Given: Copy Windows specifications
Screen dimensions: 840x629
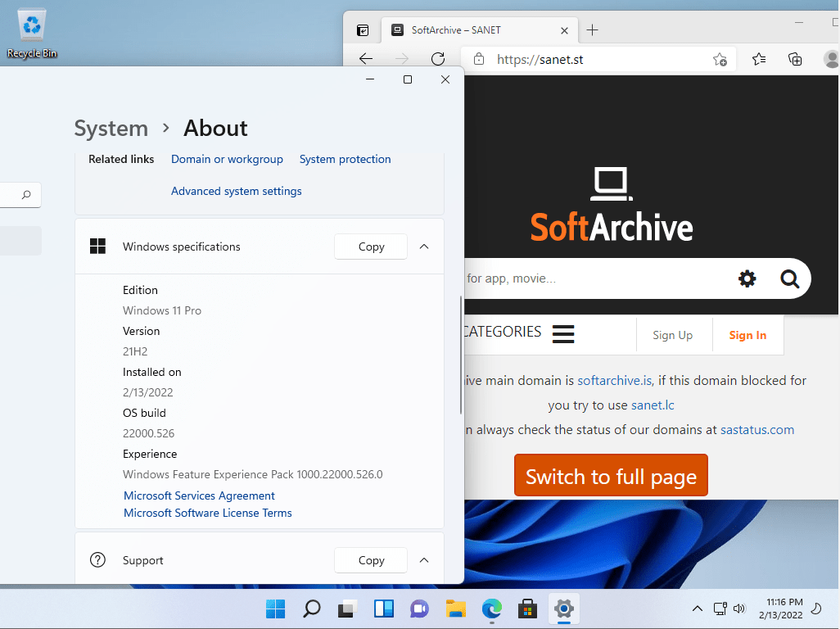Looking at the screenshot, I should (x=371, y=247).
